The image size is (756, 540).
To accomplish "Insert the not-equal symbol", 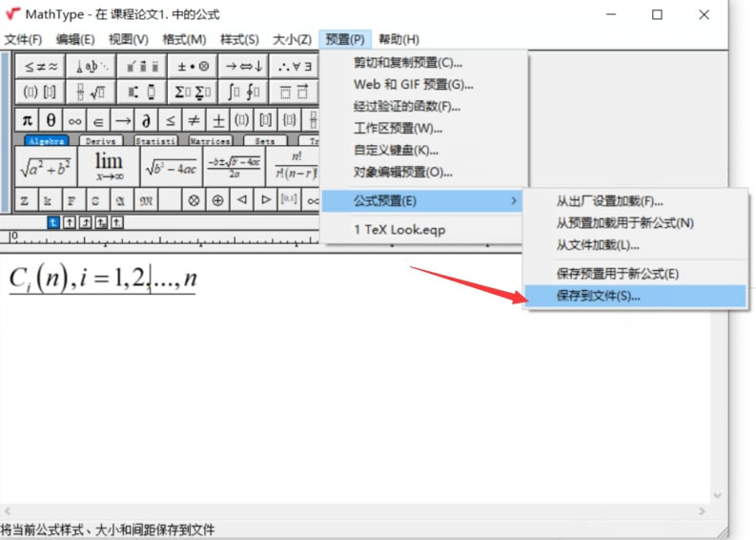I will click(194, 120).
